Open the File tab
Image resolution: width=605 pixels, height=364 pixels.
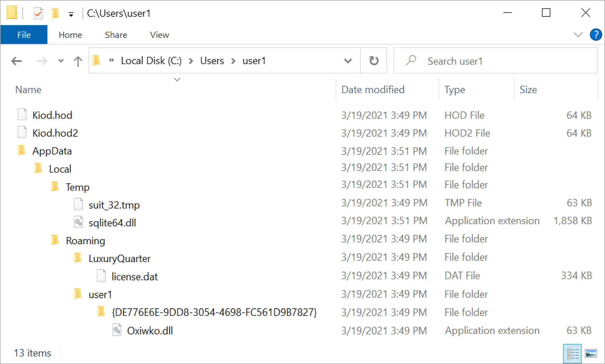point(24,35)
